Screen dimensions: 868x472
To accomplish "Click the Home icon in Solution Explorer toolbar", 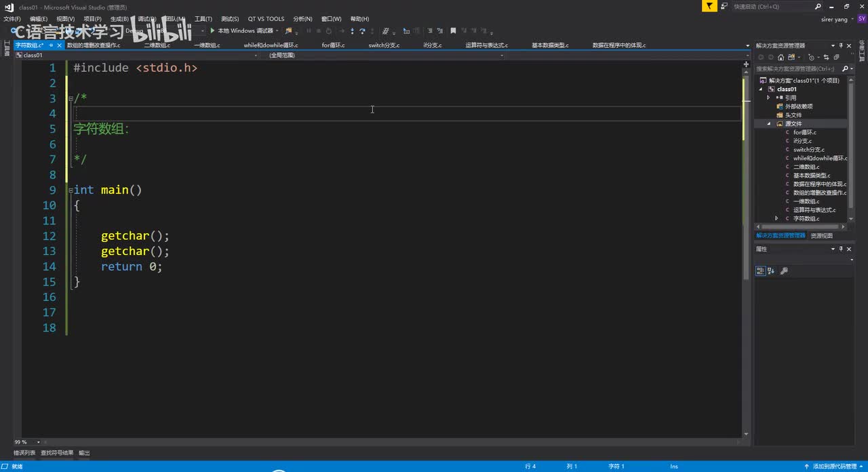I will tap(781, 58).
